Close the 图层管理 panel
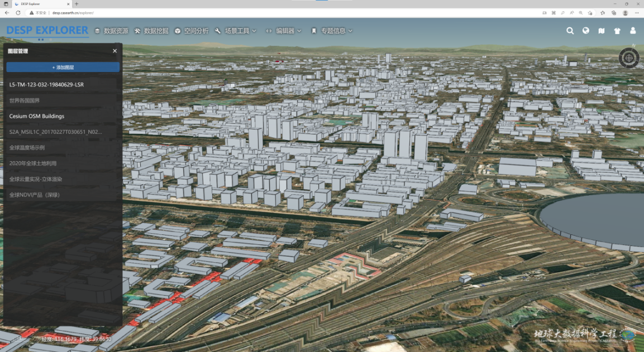 [115, 51]
